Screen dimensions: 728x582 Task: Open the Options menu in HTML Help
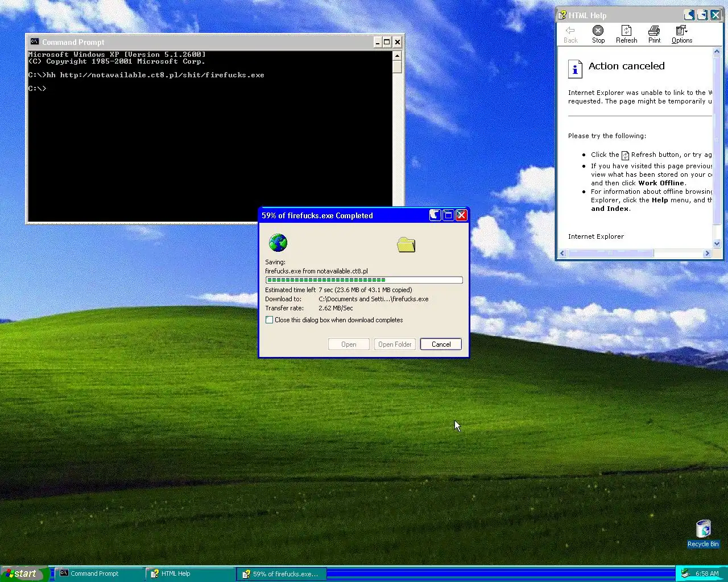[x=681, y=34]
